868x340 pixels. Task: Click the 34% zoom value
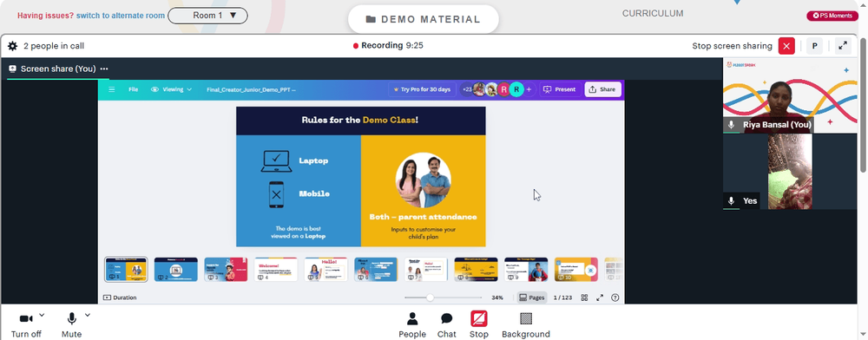coord(497,297)
